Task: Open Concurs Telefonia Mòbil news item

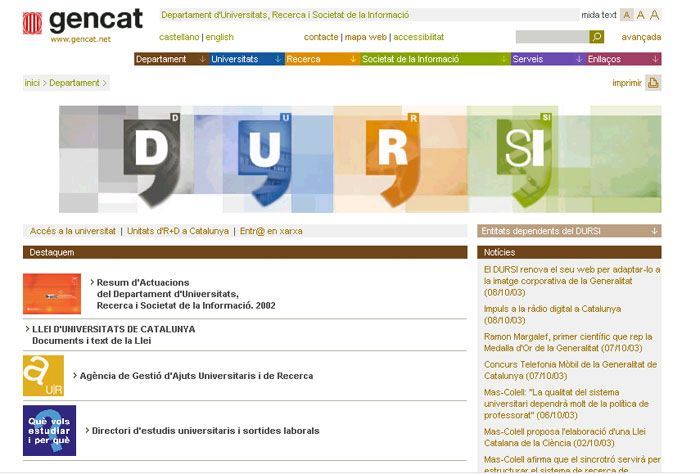Action: point(570,370)
